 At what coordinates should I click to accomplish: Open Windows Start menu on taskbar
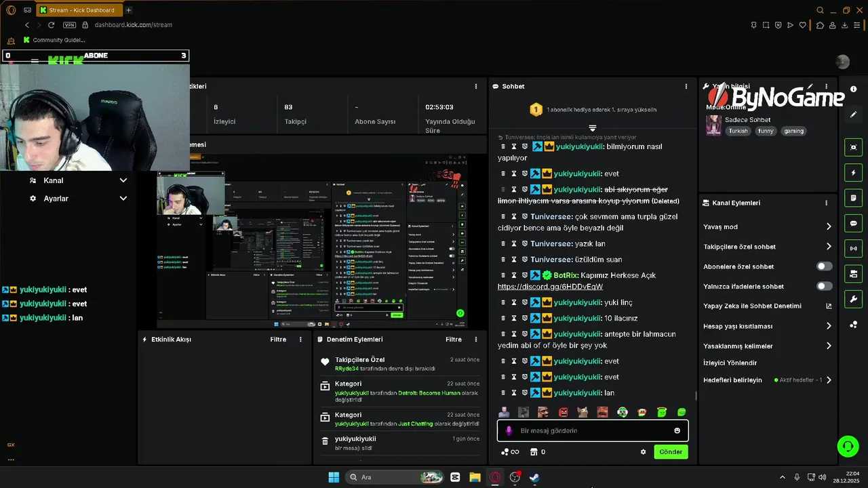334,477
